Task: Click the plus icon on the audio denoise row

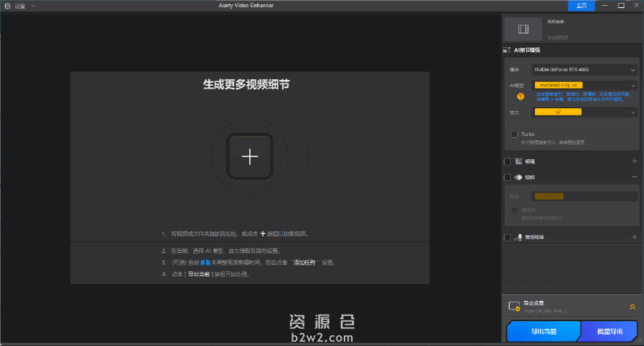Action: [634, 237]
